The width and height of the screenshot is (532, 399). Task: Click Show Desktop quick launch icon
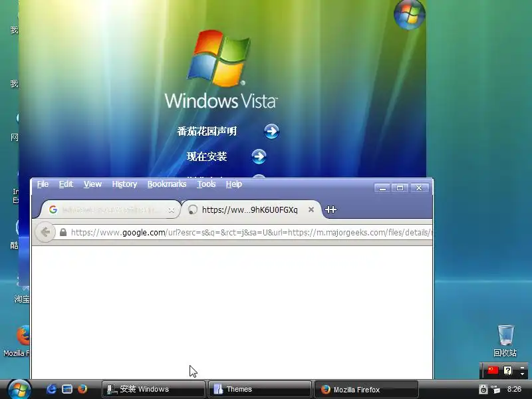(67, 389)
